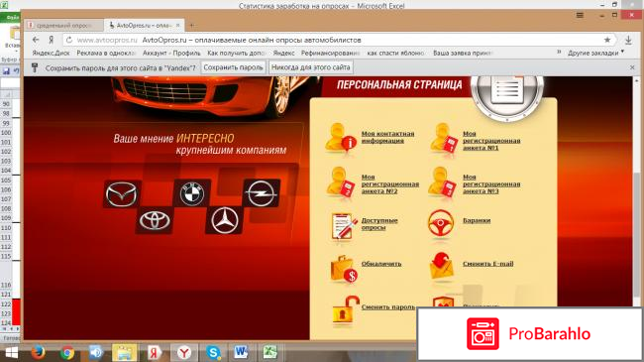Click Сменить пароль link

click(388, 306)
